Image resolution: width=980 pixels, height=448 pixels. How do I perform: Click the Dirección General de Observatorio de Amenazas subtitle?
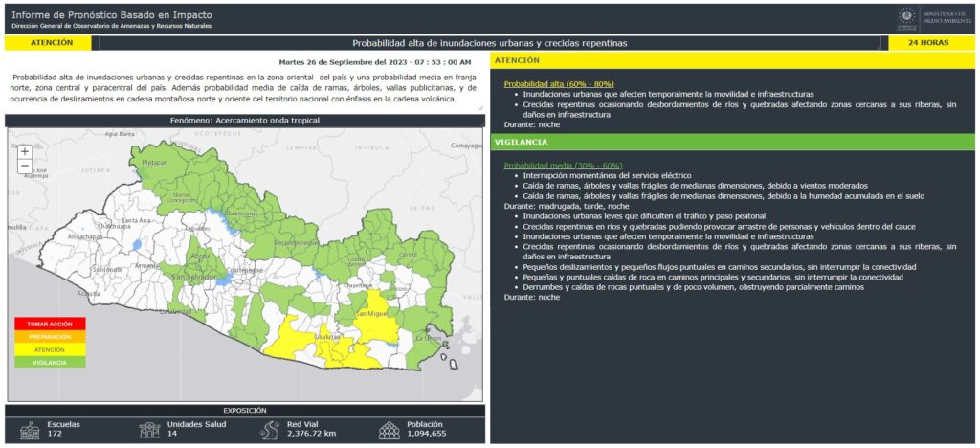111,26
